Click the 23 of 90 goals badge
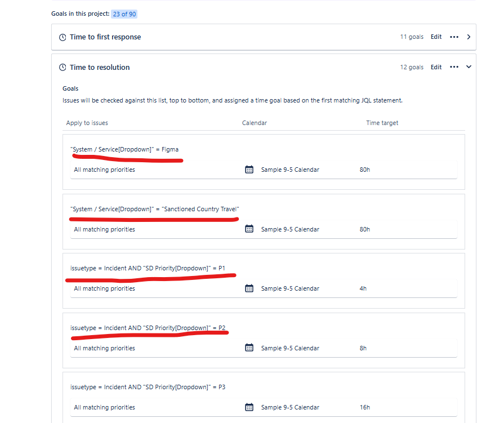 [x=124, y=14]
